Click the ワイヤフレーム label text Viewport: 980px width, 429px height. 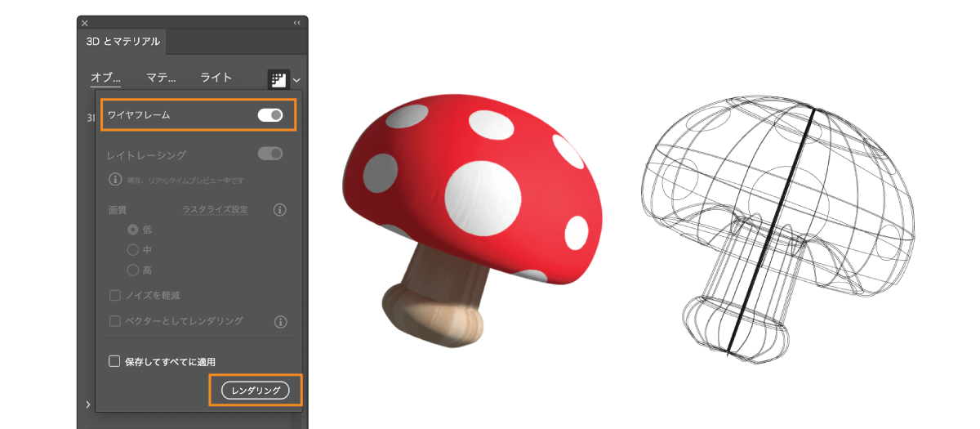140,115
